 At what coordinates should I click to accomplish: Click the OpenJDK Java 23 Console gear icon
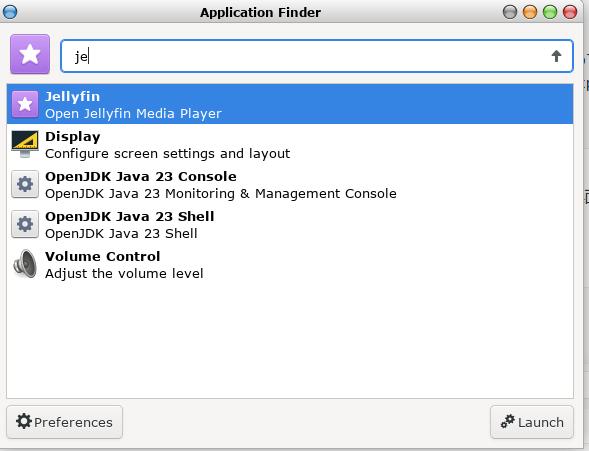click(25, 184)
